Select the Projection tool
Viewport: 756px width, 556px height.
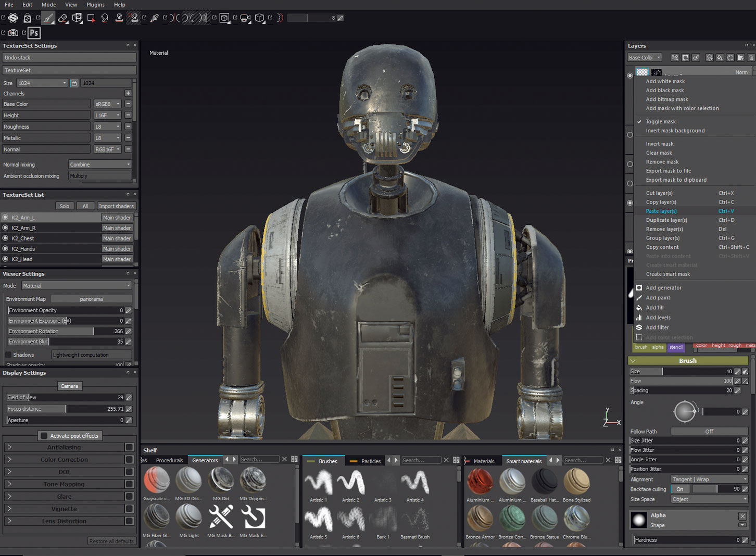pos(77,18)
